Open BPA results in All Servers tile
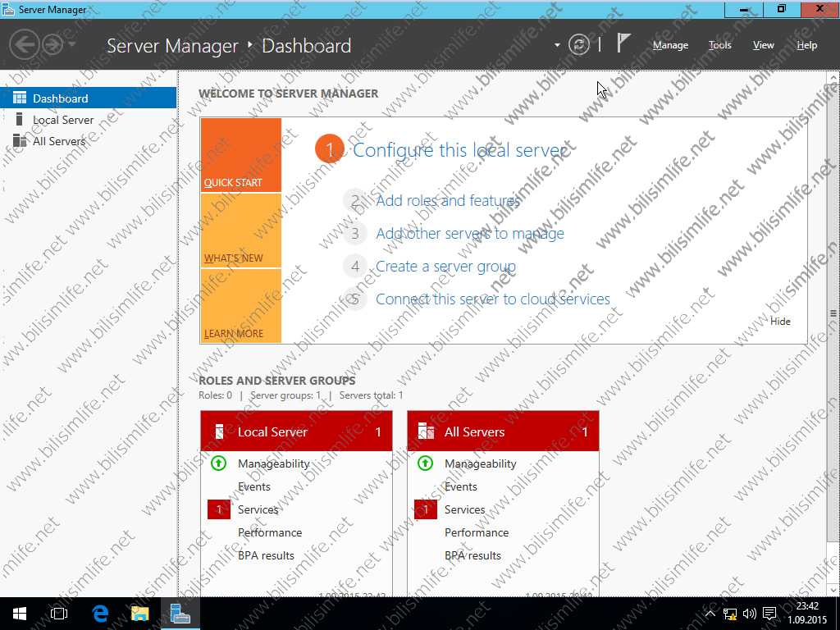Viewport: 840px width, 630px height. click(472, 555)
